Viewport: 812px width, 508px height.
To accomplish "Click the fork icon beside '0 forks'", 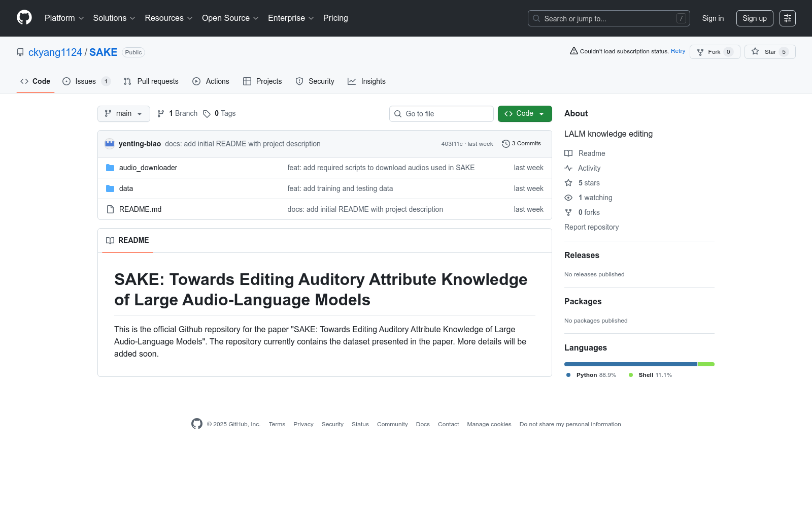I will point(568,212).
